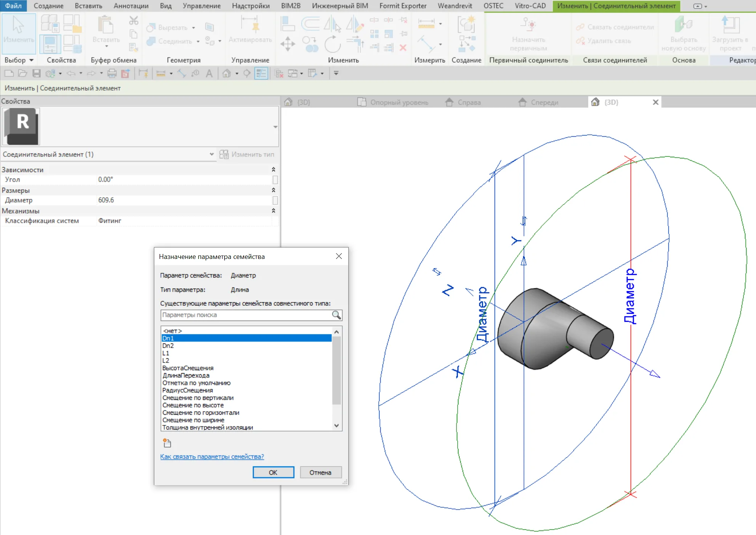Click the Save icon in quick access toolbar

pos(37,73)
